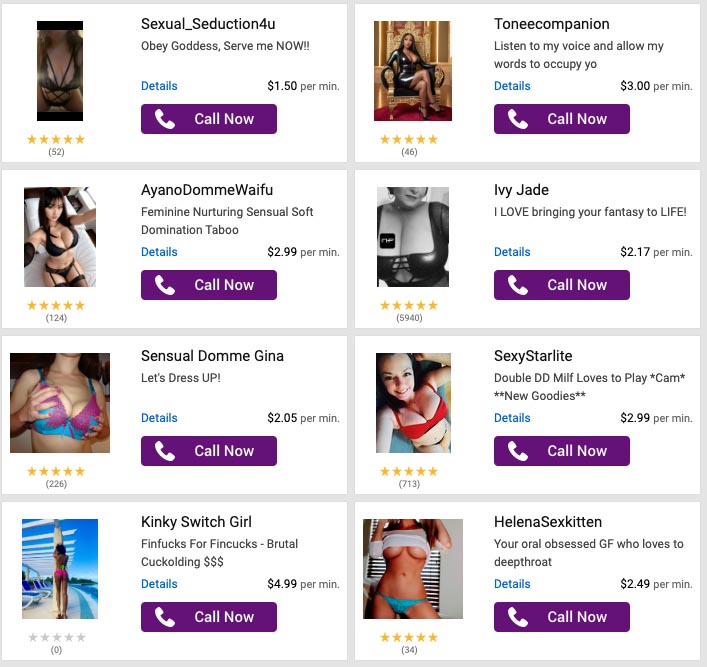Tap the phone icon on Ivy Jade's listing
The height and width of the screenshot is (667, 707).
[x=517, y=285]
